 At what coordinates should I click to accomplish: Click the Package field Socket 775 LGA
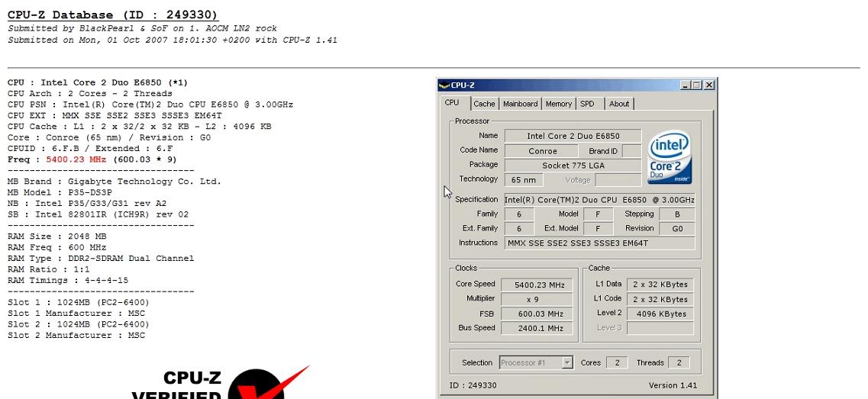573,166
